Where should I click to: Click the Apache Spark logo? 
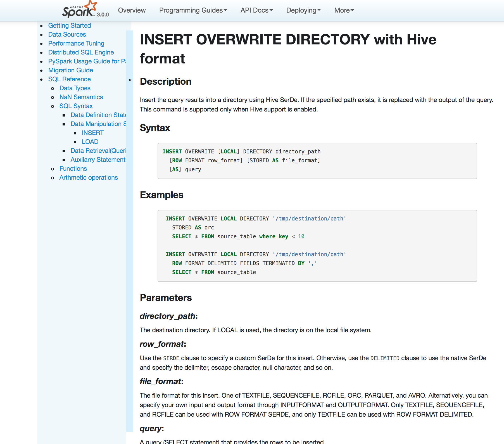[79, 10]
